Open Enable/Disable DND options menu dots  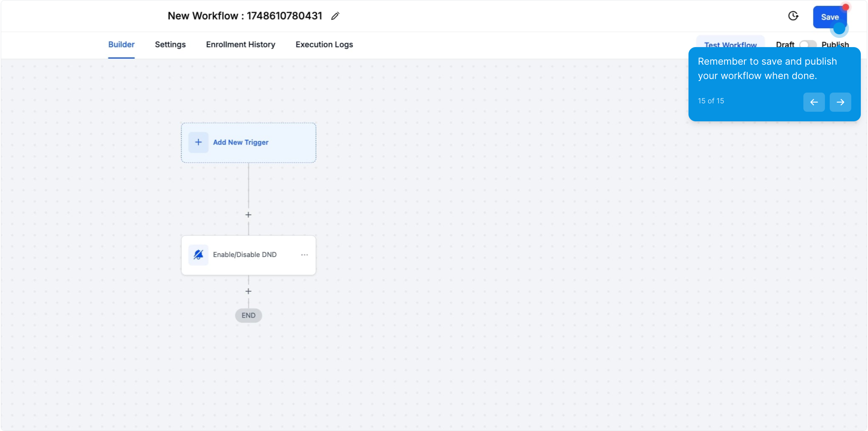pos(304,255)
